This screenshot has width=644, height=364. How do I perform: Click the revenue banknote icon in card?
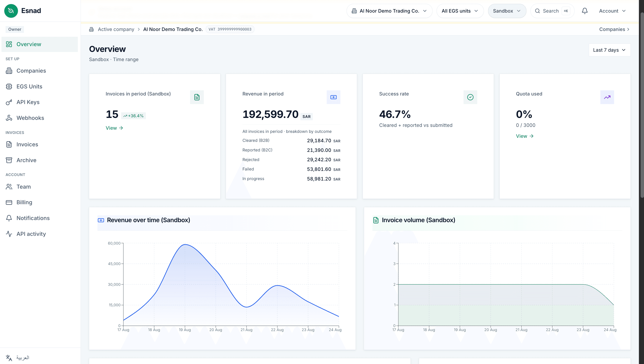334,97
